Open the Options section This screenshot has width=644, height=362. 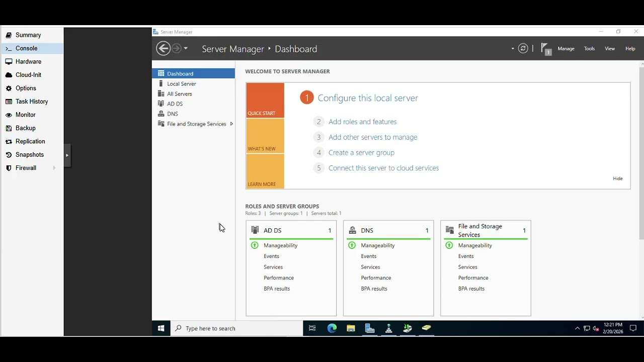click(x=32, y=88)
